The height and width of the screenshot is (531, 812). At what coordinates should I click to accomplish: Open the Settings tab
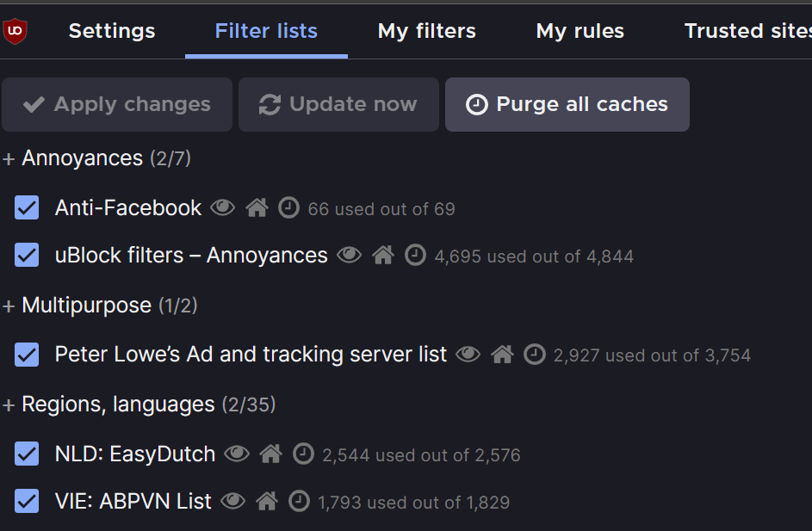pyautogui.click(x=112, y=32)
